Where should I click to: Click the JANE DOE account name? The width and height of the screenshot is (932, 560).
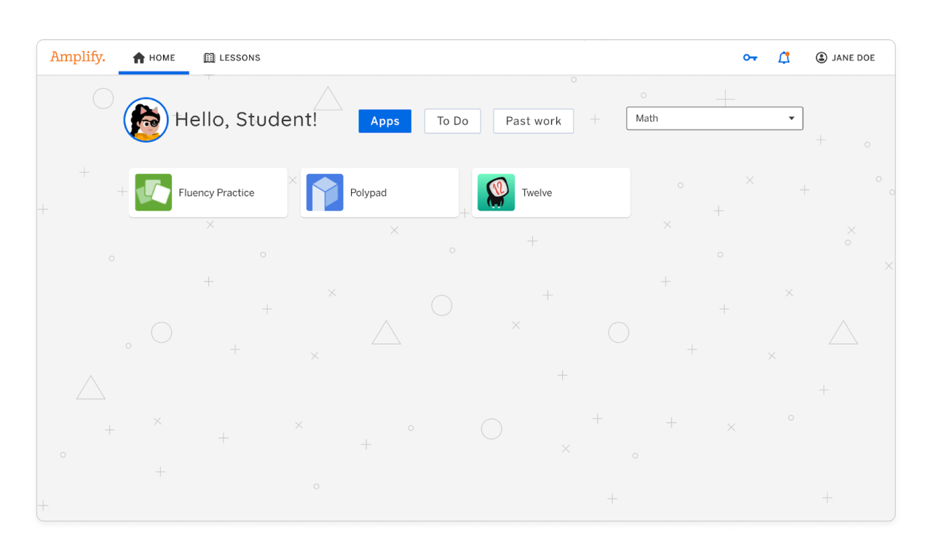(x=853, y=58)
